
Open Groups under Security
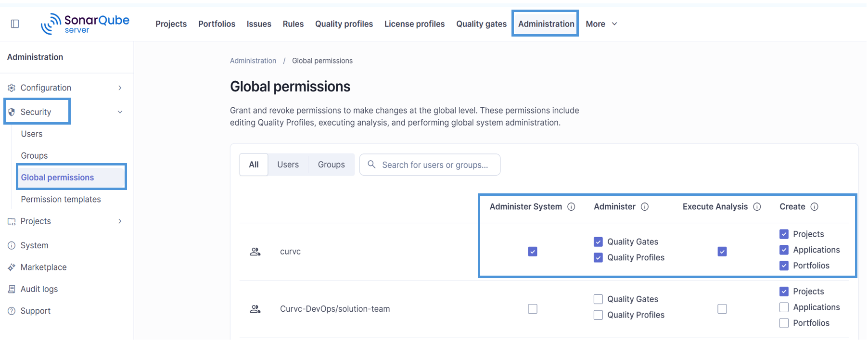coord(34,156)
